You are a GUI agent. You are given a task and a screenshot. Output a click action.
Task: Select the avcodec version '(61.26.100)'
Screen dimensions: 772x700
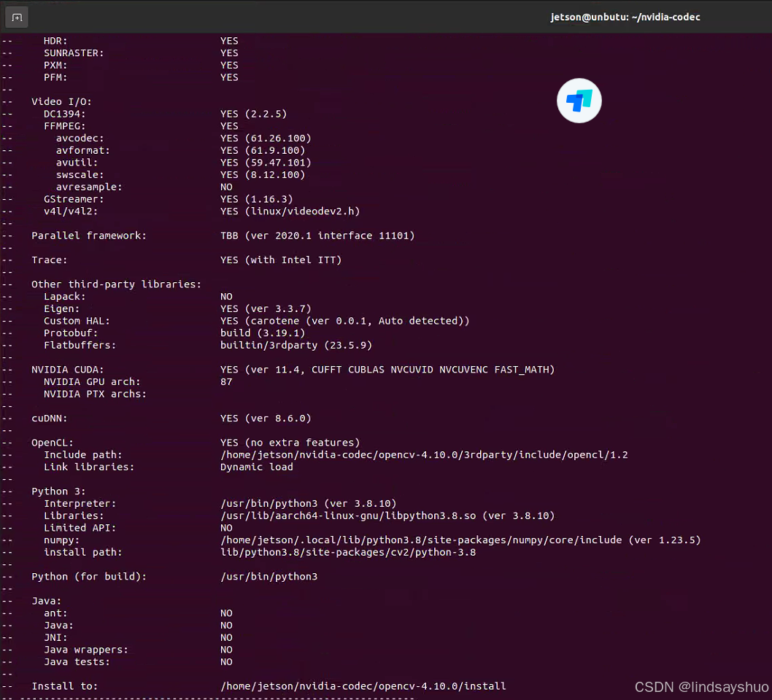[278, 139]
